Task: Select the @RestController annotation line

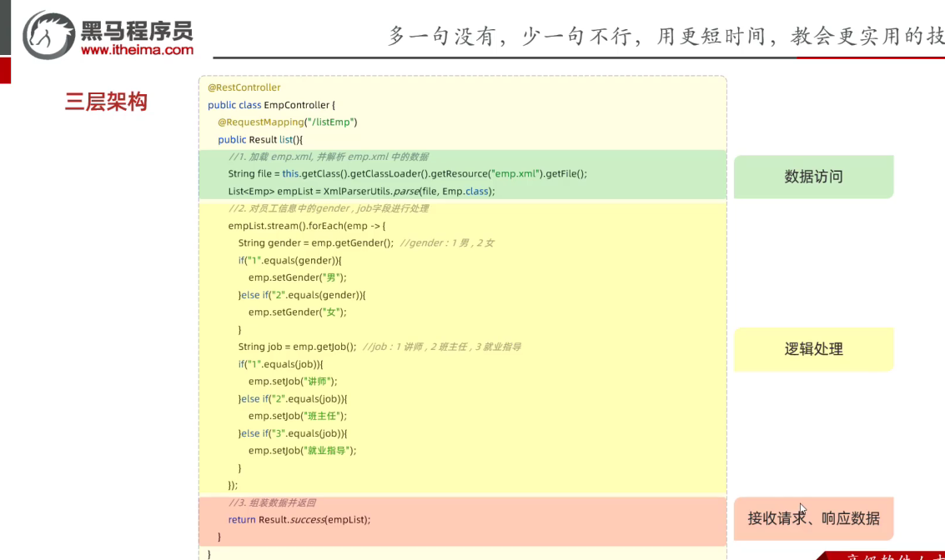Action: tap(244, 87)
